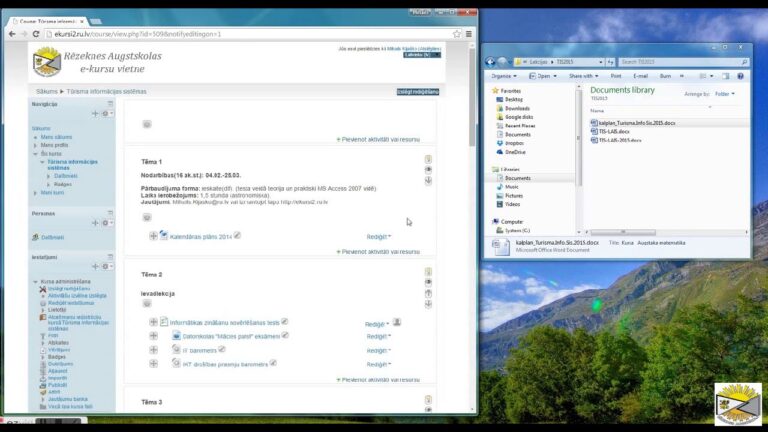Open Dalībnieki link in Personas block
The image size is (768, 432).
coord(52,238)
